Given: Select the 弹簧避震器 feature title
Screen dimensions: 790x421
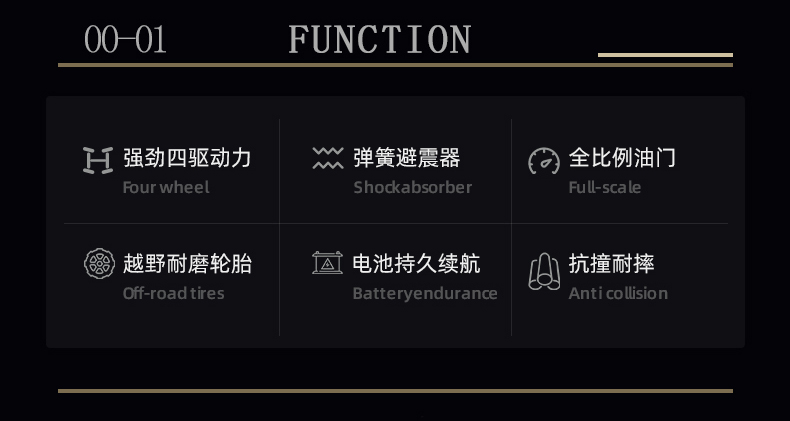Looking at the screenshot, I should [407, 158].
